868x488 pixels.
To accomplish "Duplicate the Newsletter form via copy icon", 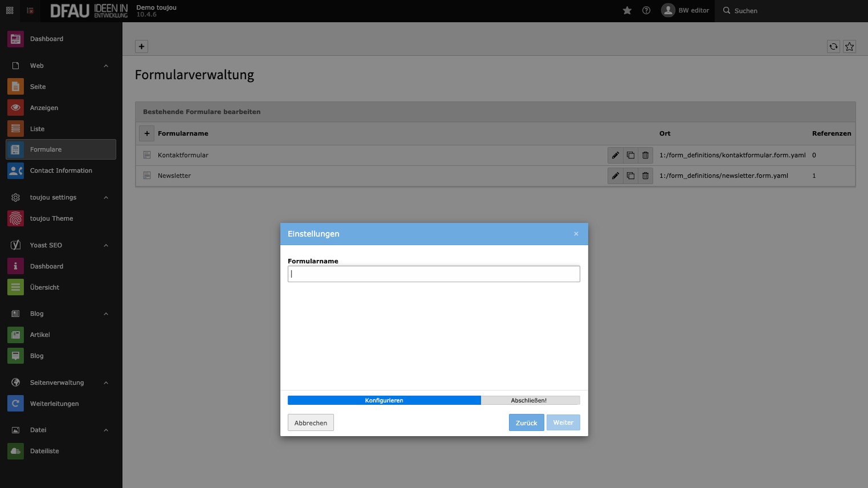I will point(630,176).
